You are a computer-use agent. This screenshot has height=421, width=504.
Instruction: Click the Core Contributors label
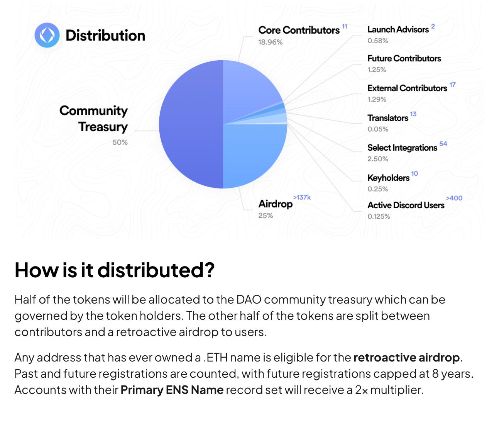(299, 30)
